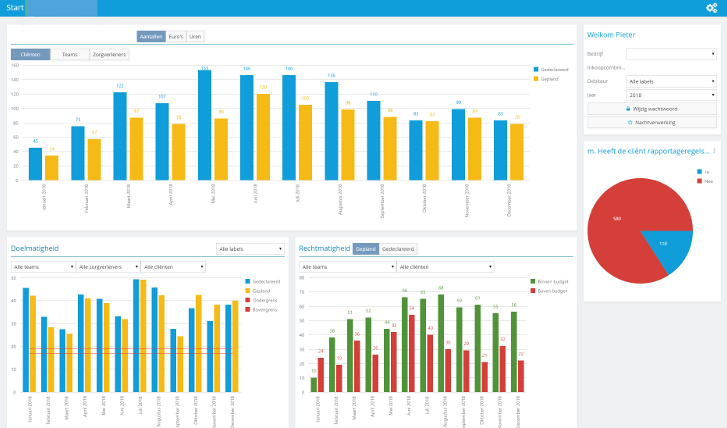Screen dimensions: 727x428
Task: Switch chart unit to Uren
Action: pos(195,37)
